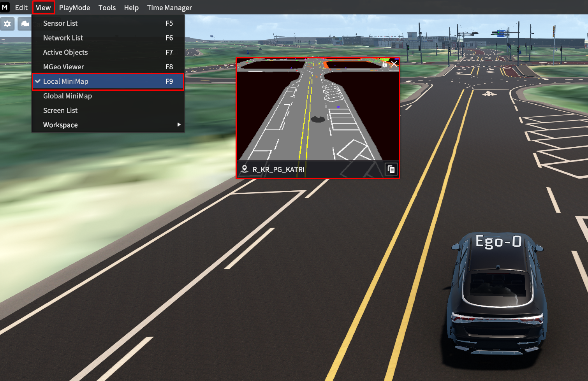Copy map name with the copy icon

[391, 169]
